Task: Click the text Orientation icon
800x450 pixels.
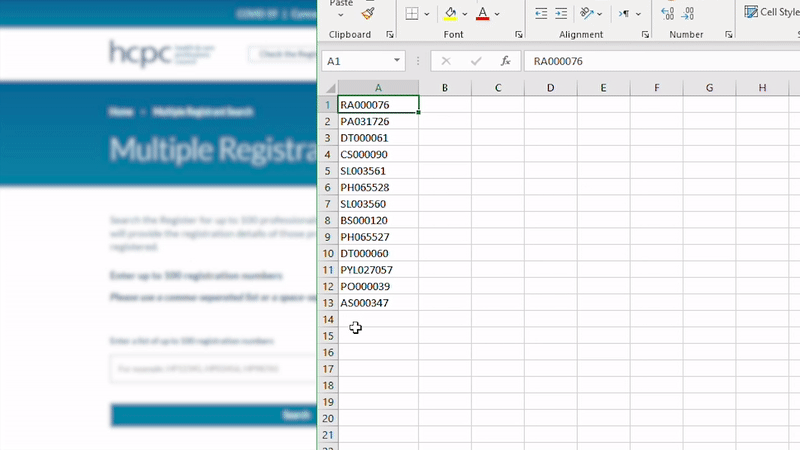Action: pyautogui.click(x=587, y=13)
